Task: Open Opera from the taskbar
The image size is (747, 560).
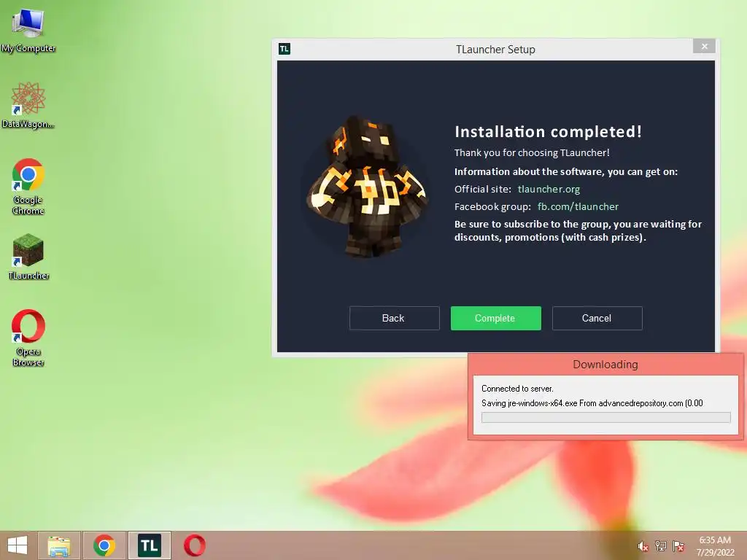Action: pyautogui.click(x=195, y=545)
